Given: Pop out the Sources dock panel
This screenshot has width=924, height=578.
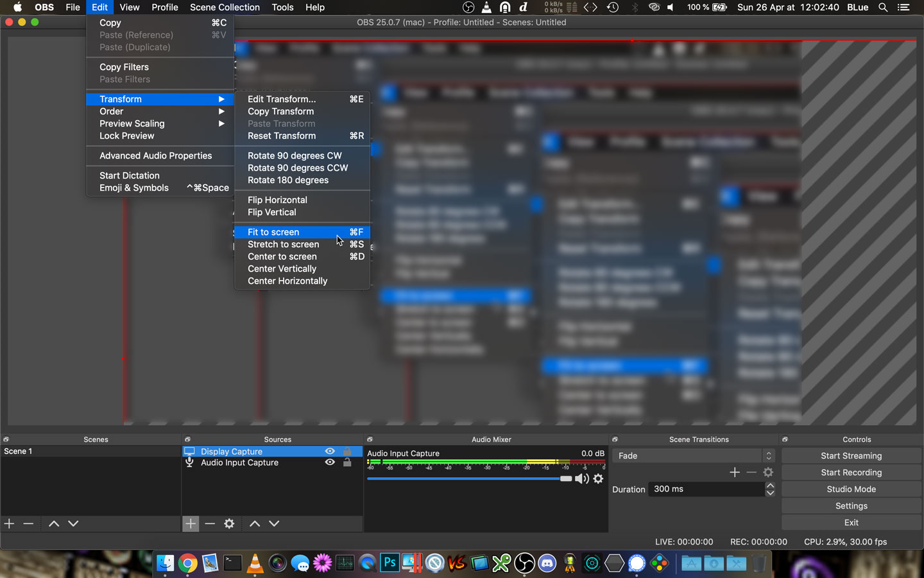Looking at the screenshot, I should click(187, 440).
